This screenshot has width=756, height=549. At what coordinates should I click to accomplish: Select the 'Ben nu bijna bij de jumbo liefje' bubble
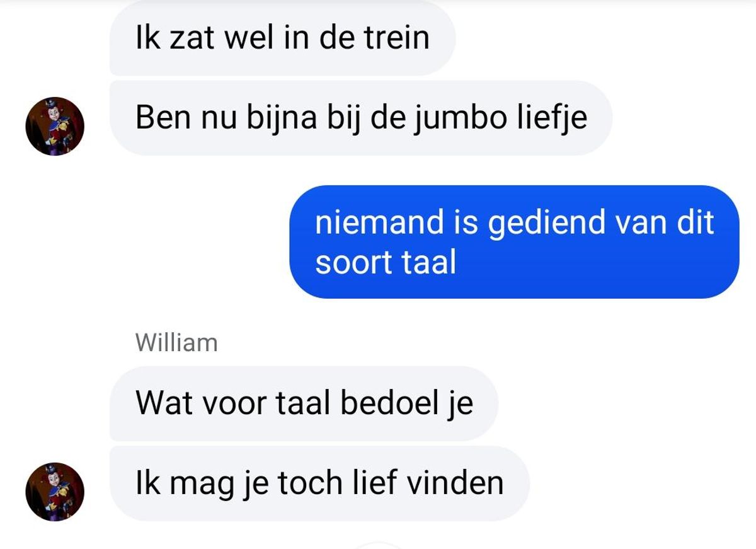pyautogui.click(x=361, y=118)
